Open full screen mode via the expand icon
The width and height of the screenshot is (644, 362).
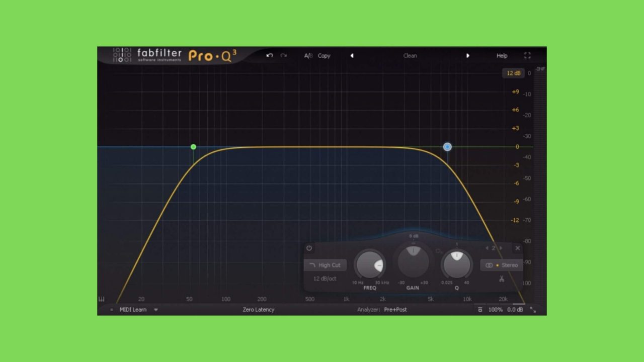[527, 55]
